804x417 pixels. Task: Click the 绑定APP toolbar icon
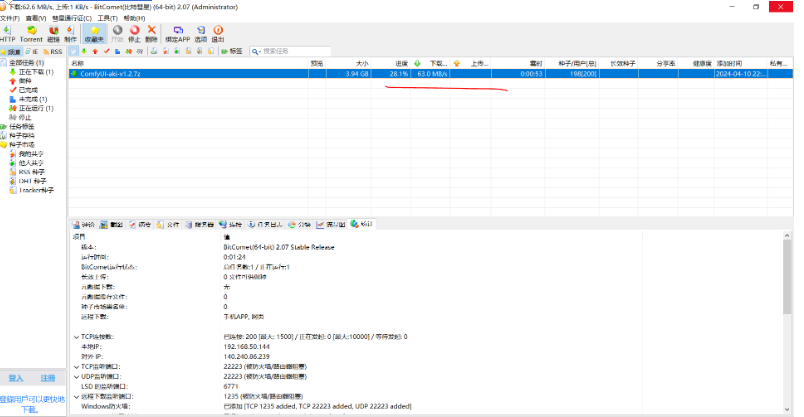click(178, 33)
